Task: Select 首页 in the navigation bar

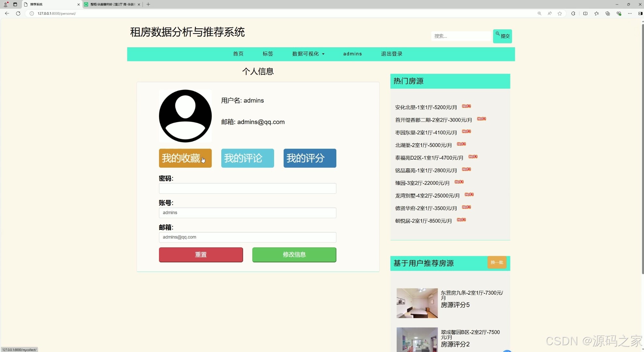Action: point(238,54)
